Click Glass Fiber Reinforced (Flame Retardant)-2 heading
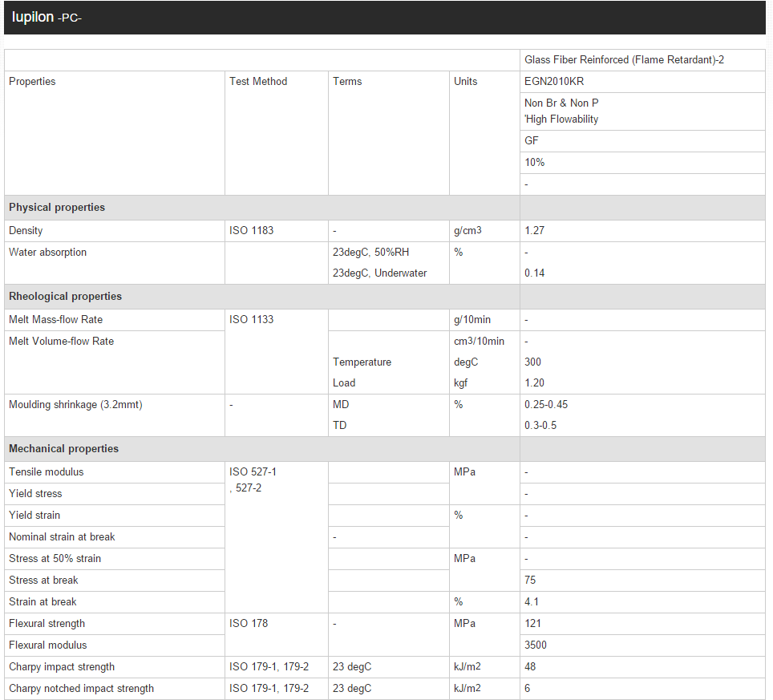Image resolution: width=773 pixels, height=700 pixels. point(624,60)
